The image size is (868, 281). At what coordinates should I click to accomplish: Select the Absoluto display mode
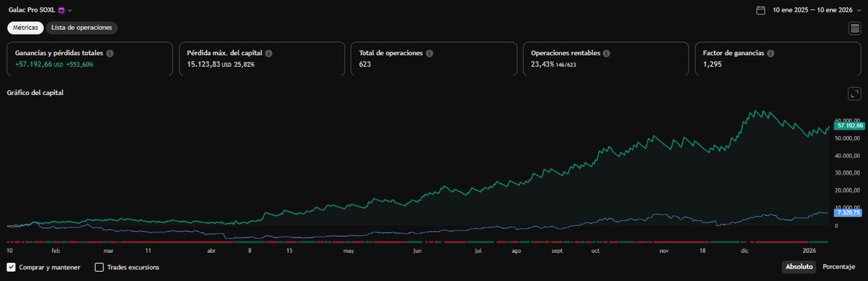pyautogui.click(x=799, y=267)
